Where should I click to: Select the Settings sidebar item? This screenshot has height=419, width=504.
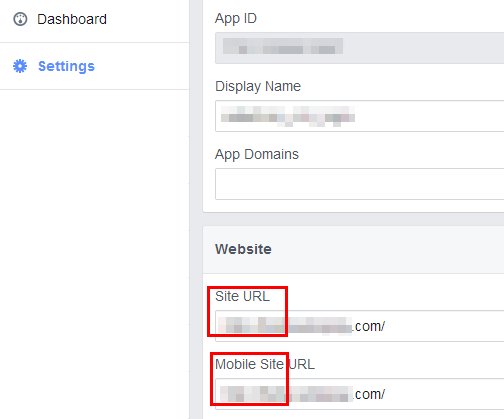pyautogui.click(x=95, y=66)
